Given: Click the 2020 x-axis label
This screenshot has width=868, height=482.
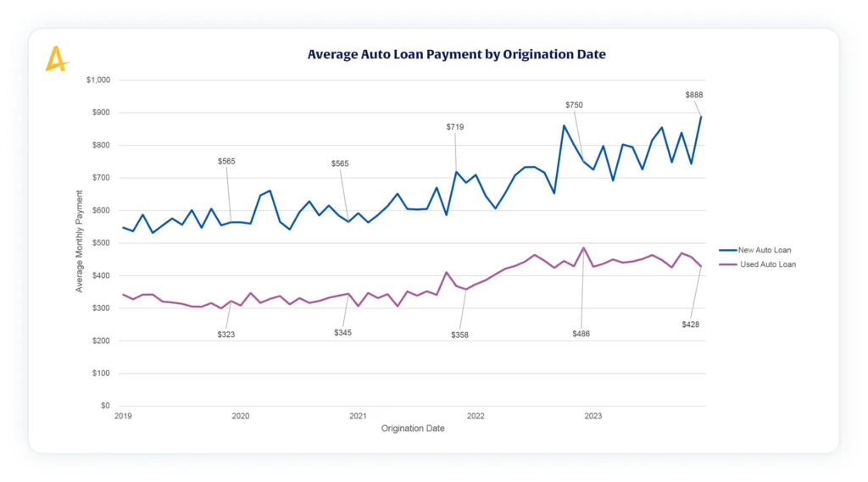Looking at the screenshot, I should [240, 416].
